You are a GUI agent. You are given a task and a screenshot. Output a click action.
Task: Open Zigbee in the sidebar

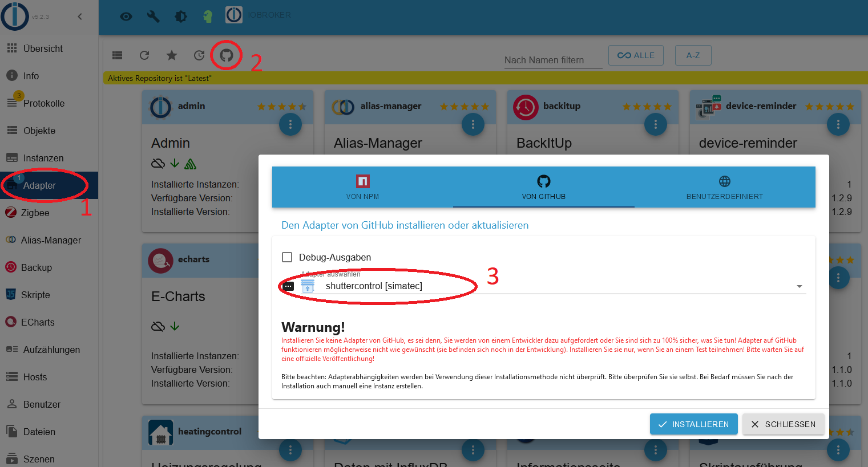[x=49, y=213]
